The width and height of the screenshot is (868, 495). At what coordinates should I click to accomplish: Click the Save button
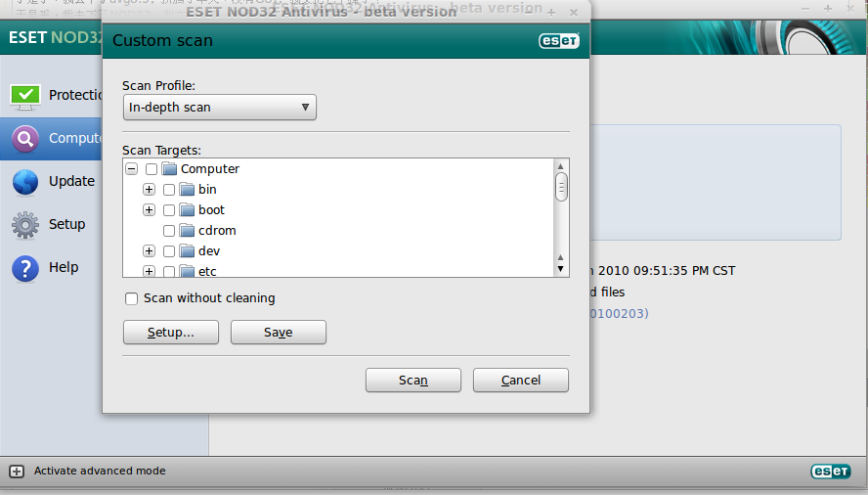click(x=279, y=332)
